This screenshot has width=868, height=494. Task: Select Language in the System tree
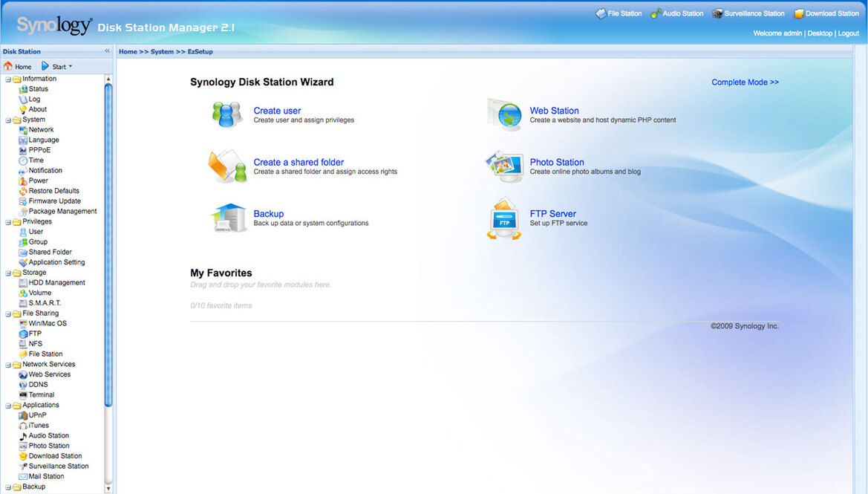[44, 140]
